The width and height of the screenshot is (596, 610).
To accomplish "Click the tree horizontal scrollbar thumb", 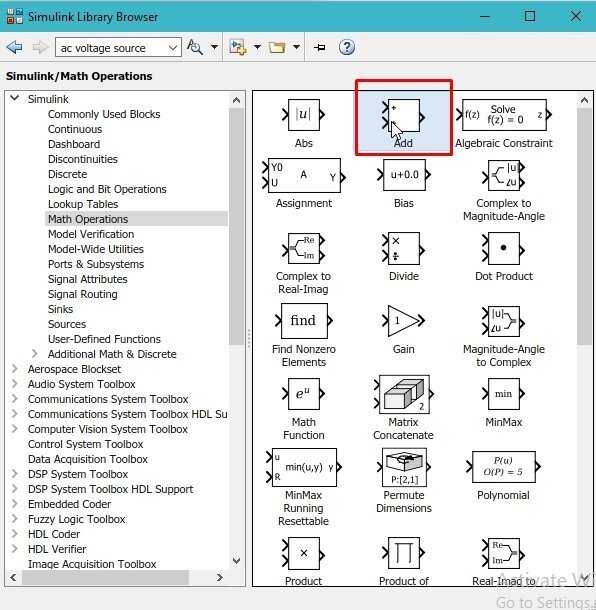I will coord(105,577).
